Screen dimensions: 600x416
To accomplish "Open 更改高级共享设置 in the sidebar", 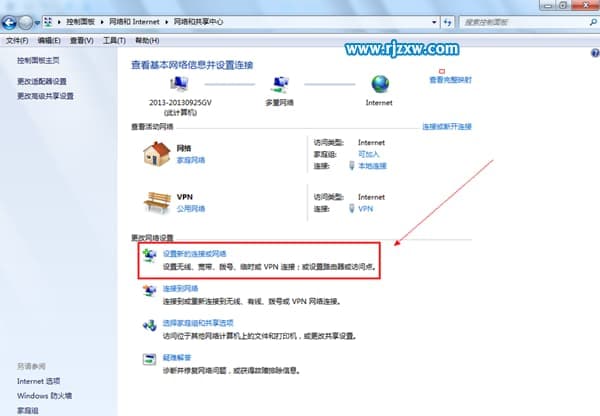I will click(x=45, y=96).
